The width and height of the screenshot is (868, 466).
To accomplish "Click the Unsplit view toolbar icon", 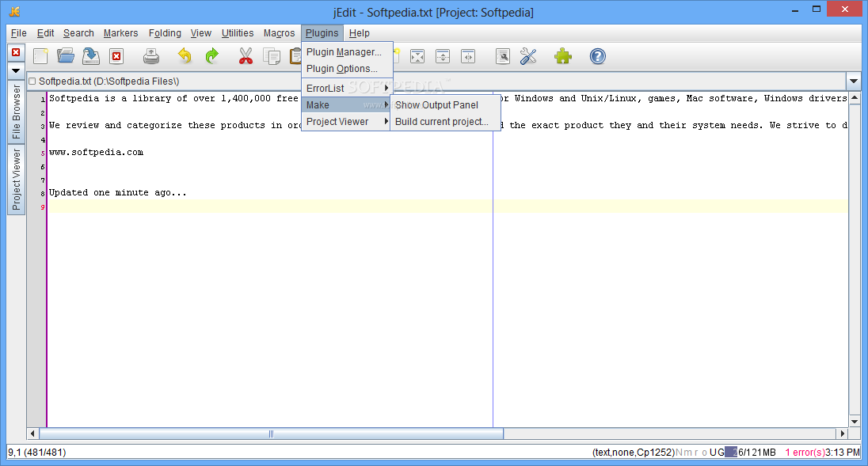I will (417, 56).
